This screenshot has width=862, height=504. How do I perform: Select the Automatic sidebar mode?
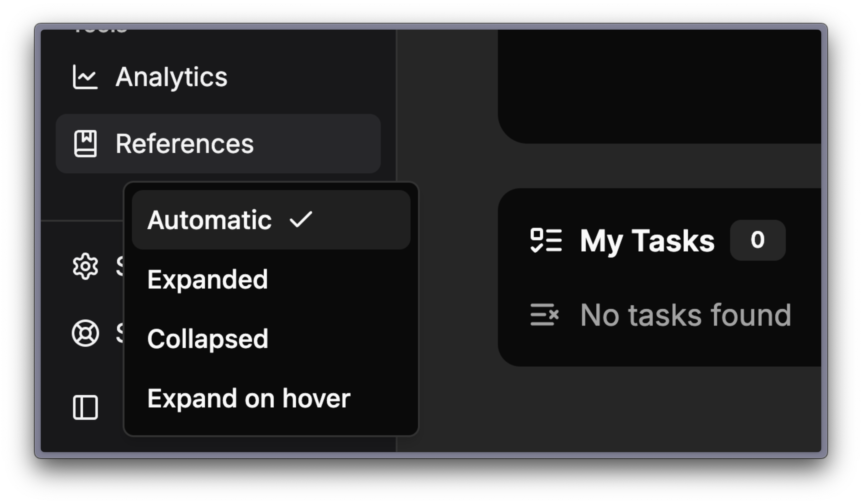(209, 220)
